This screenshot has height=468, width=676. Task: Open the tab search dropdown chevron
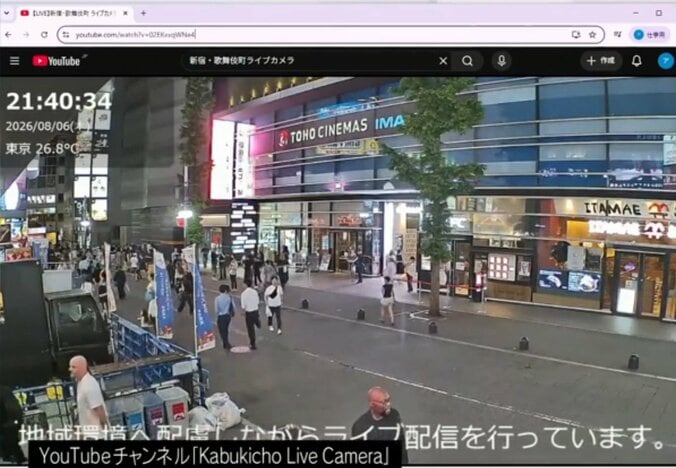pos(6,13)
